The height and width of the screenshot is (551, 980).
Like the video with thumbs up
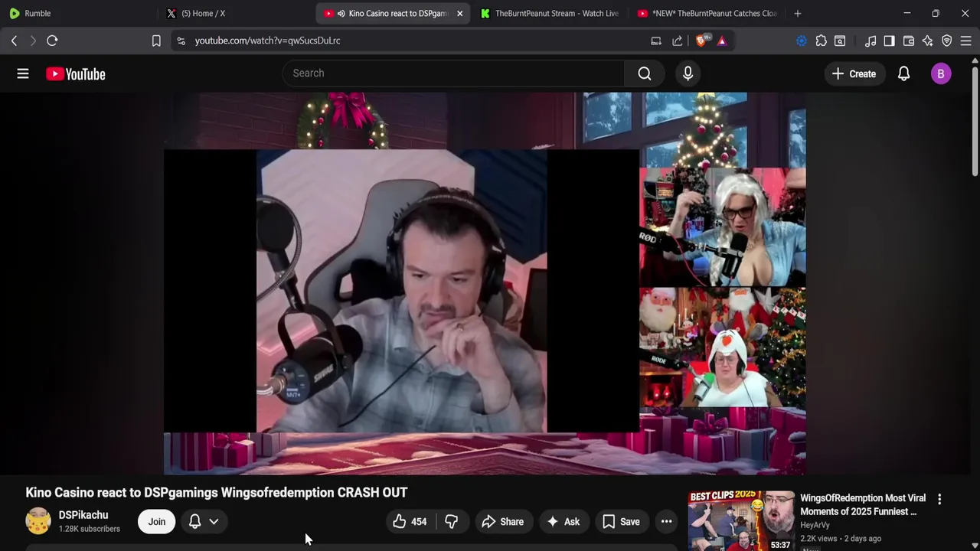point(410,522)
